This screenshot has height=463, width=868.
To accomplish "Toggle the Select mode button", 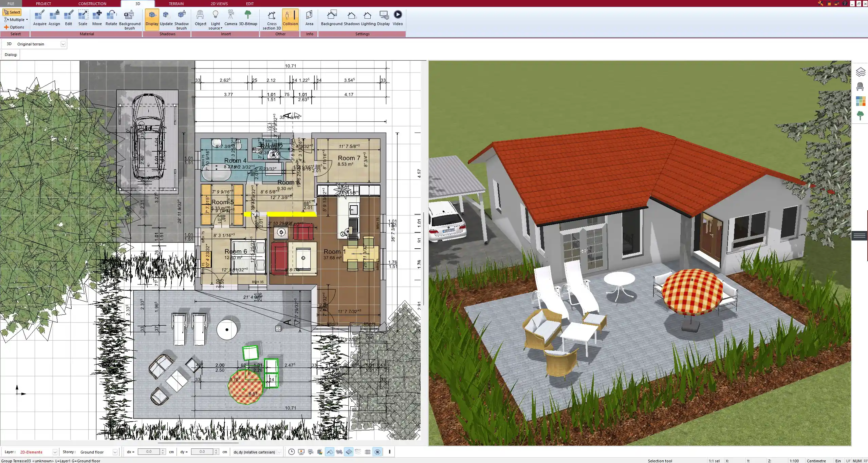I will click(12, 12).
